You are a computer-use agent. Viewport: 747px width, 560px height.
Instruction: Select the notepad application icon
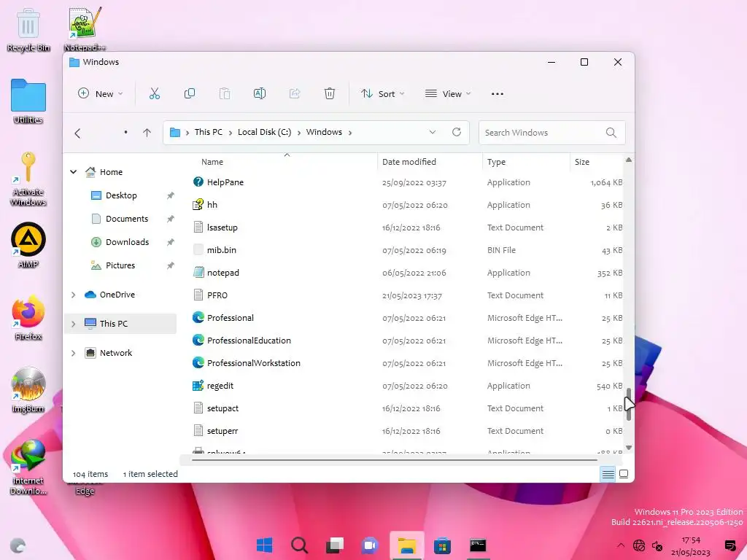pyautogui.click(x=198, y=273)
